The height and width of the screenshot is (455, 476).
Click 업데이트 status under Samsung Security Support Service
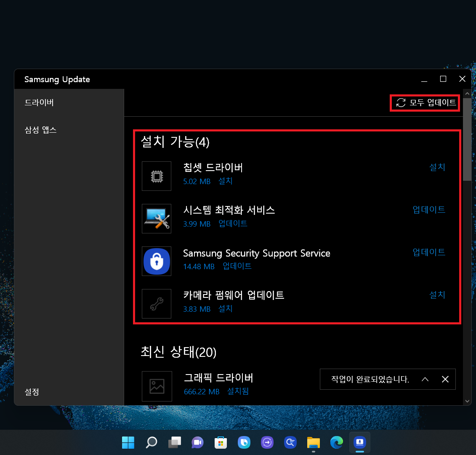(237, 266)
